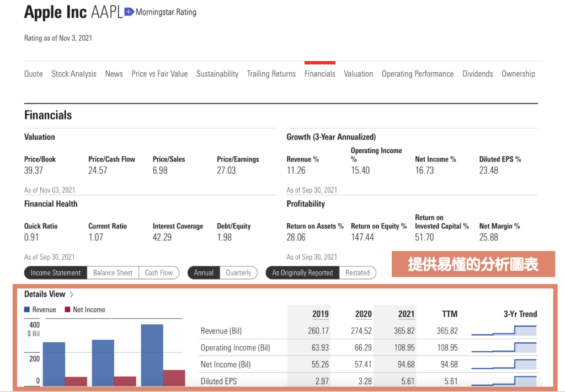Click the Revenue 3-year trend sparkline
Screen dimensions: 565x392
tap(504, 330)
